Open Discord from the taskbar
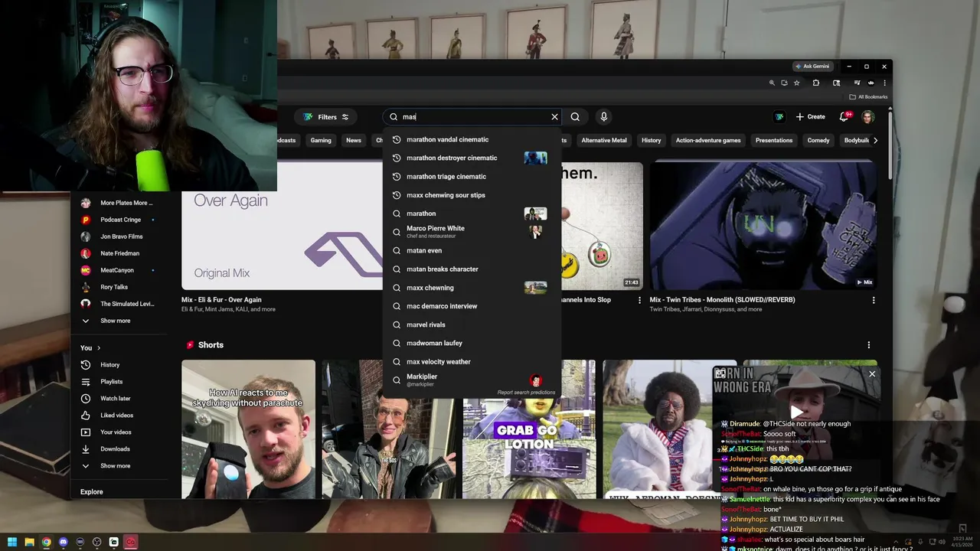Screen dimensions: 980x551 [63, 542]
